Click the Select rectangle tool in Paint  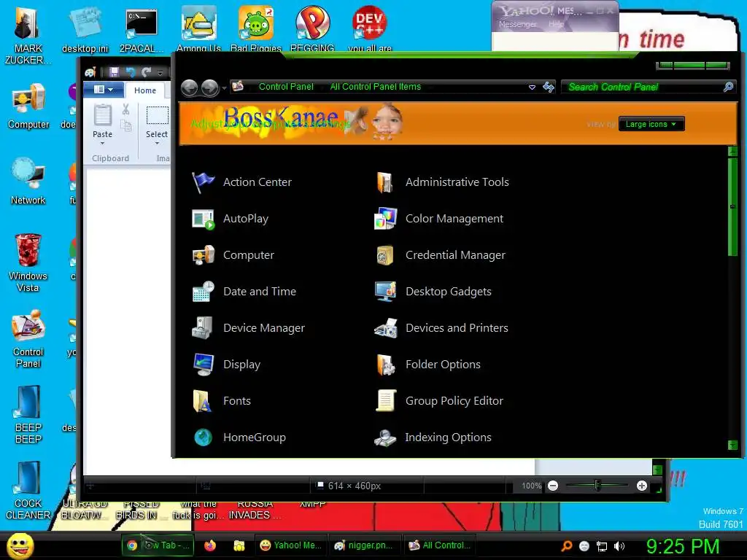coord(157,116)
